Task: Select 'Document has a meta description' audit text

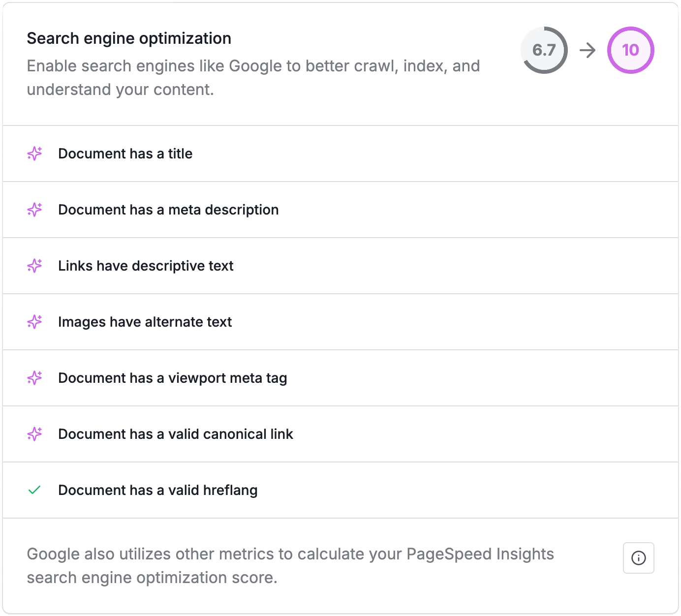Action: [168, 210]
